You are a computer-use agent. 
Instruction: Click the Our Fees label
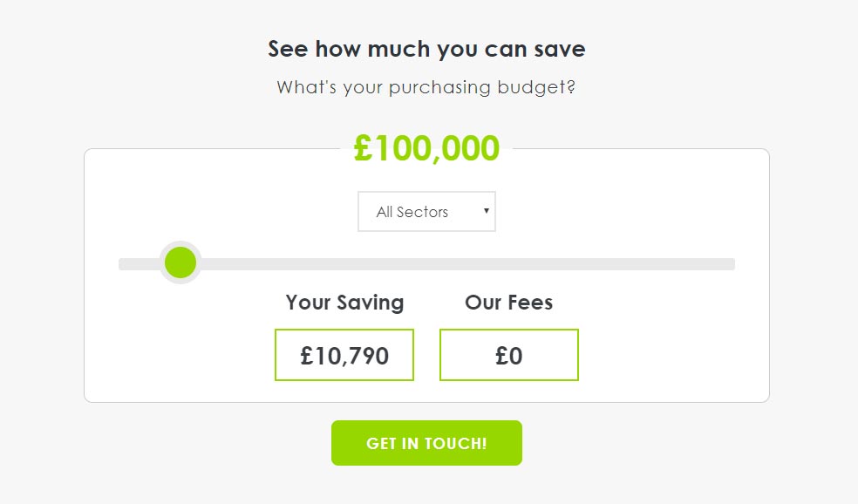508,303
